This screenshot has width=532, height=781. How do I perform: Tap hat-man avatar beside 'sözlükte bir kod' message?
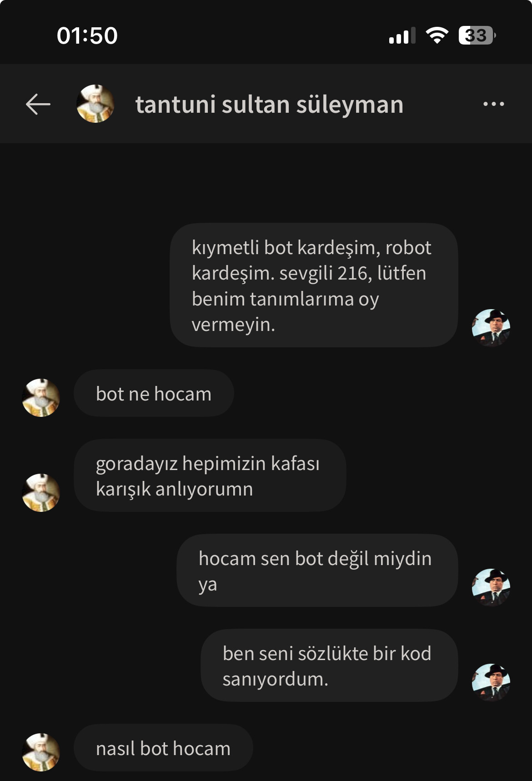coord(491,682)
